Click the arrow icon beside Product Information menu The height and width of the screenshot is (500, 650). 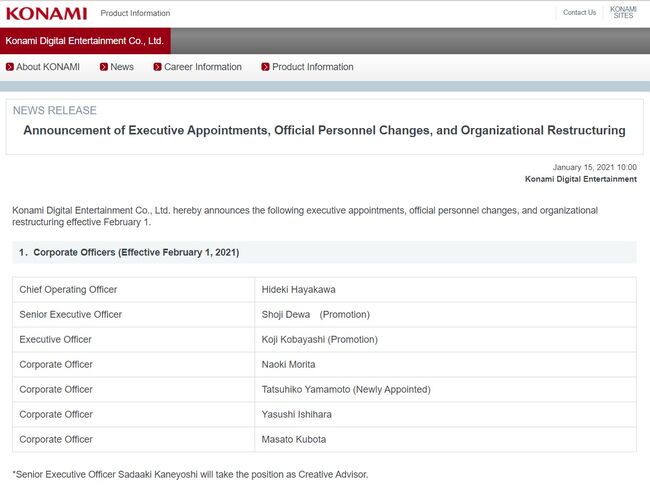(x=265, y=67)
